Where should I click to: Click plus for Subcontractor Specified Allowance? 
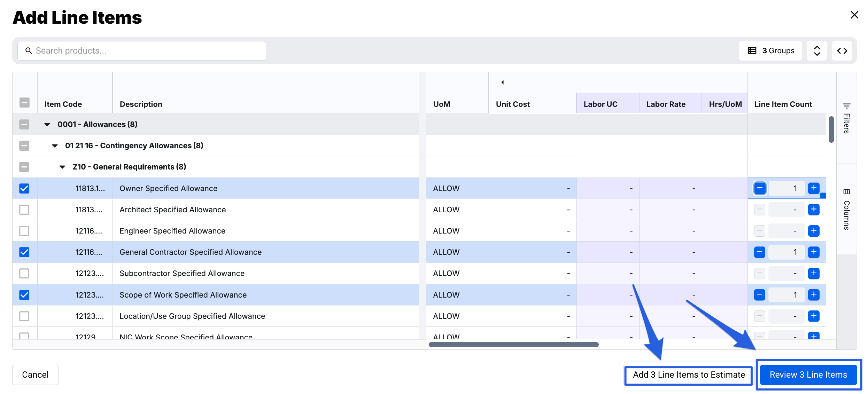(x=814, y=273)
